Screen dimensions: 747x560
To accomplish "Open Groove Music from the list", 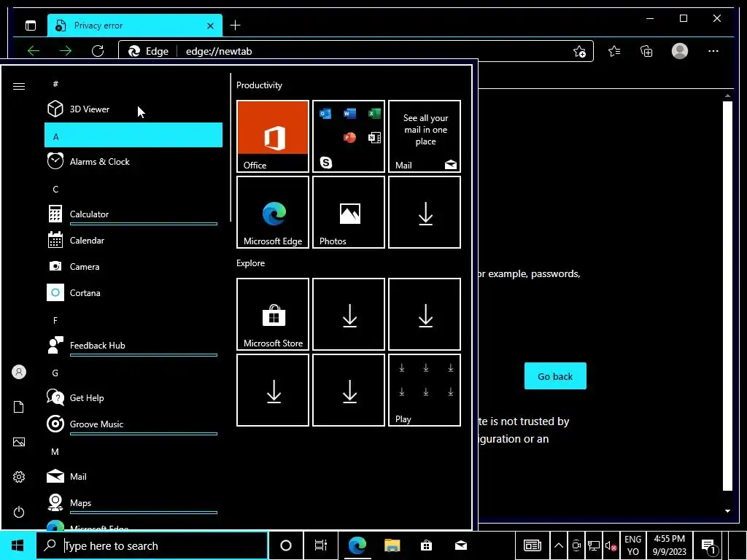I will pos(133,424).
